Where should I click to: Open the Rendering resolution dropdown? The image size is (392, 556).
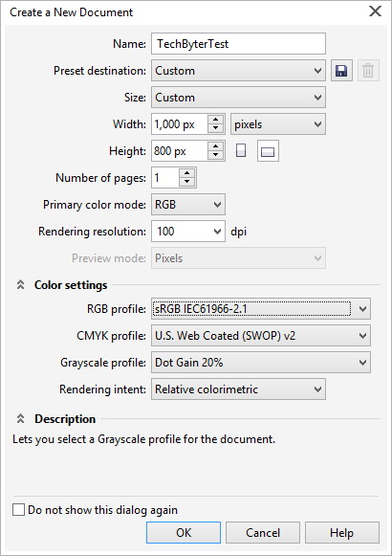pos(188,232)
